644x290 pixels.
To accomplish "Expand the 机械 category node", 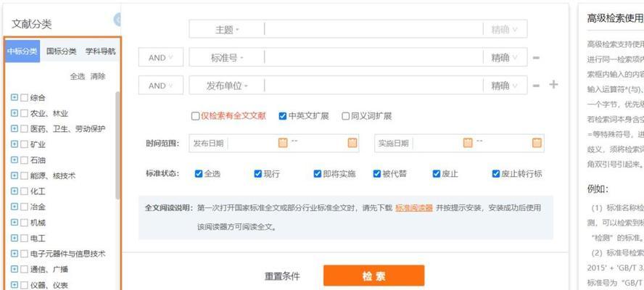I will (15, 223).
